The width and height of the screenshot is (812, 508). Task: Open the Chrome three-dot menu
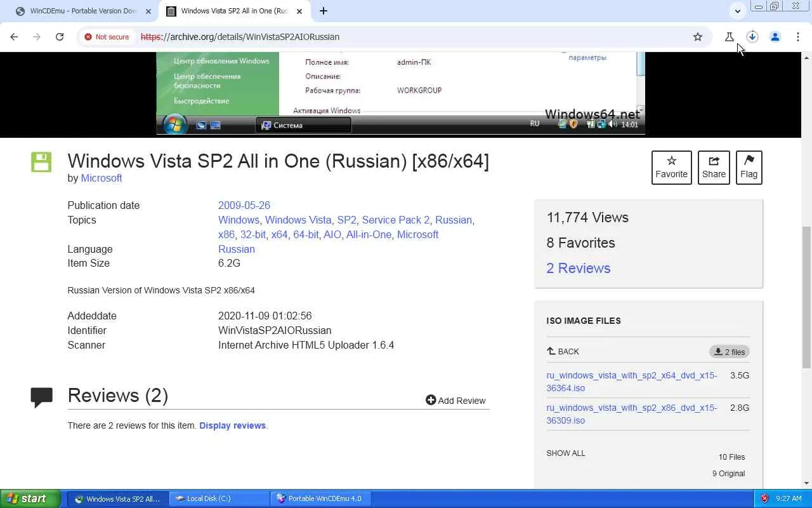[798, 37]
